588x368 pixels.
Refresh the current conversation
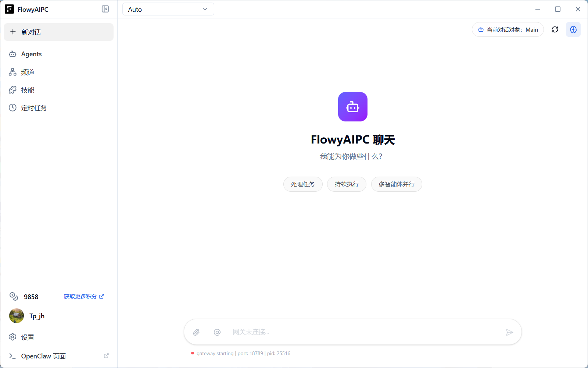[555, 29]
